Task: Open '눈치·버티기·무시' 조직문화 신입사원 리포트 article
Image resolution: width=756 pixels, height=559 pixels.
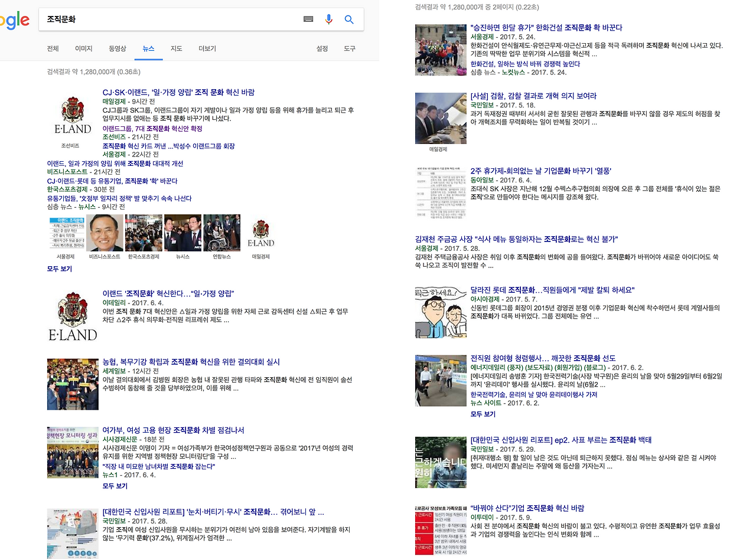Action: (213, 512)
